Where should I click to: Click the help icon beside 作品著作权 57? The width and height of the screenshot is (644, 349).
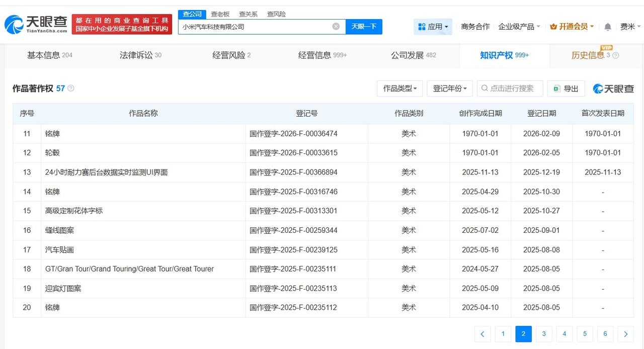click(x=71, y=89)
